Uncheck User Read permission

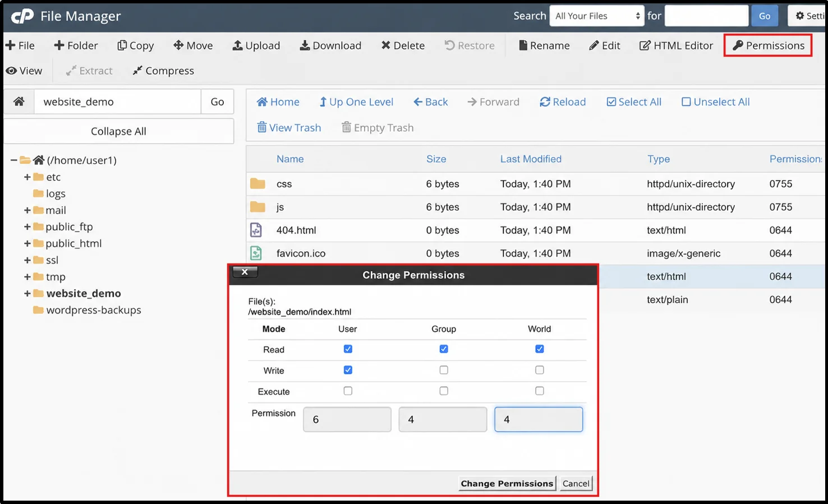348,349
